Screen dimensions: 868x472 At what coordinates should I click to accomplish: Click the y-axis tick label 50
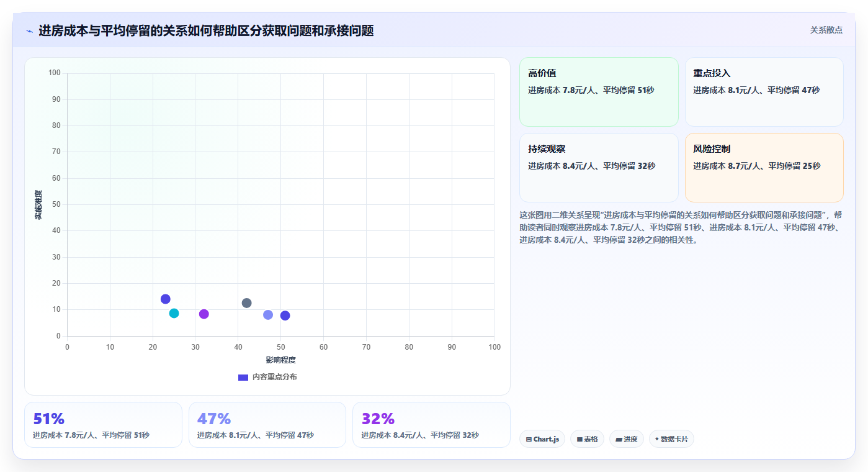tap(56, 204)
